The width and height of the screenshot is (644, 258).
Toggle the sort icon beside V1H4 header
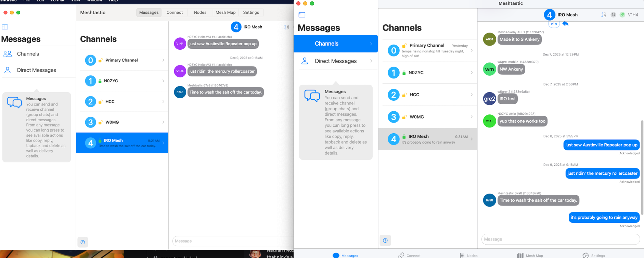click(604, 15)
